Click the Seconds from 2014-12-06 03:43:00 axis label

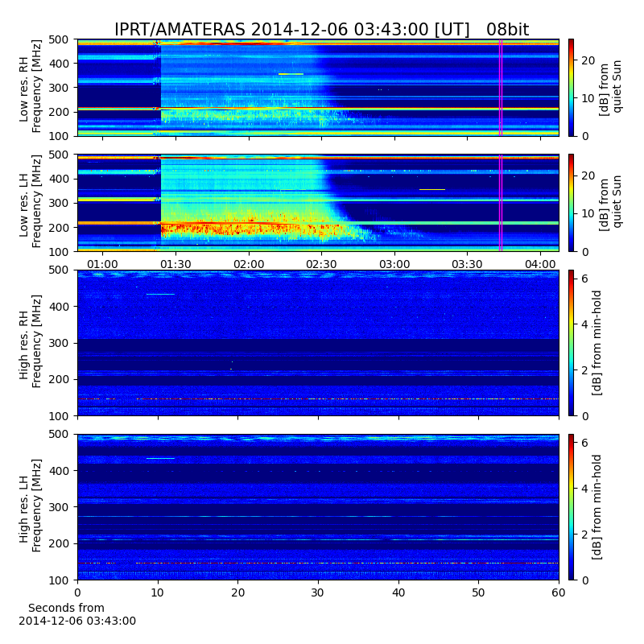(x=77, y=614)
